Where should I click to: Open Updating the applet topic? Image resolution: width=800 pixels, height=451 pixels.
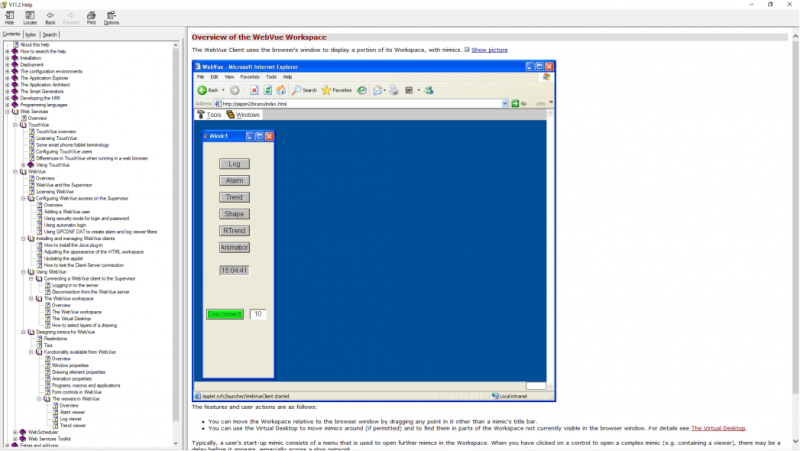[x=63, y=258]
